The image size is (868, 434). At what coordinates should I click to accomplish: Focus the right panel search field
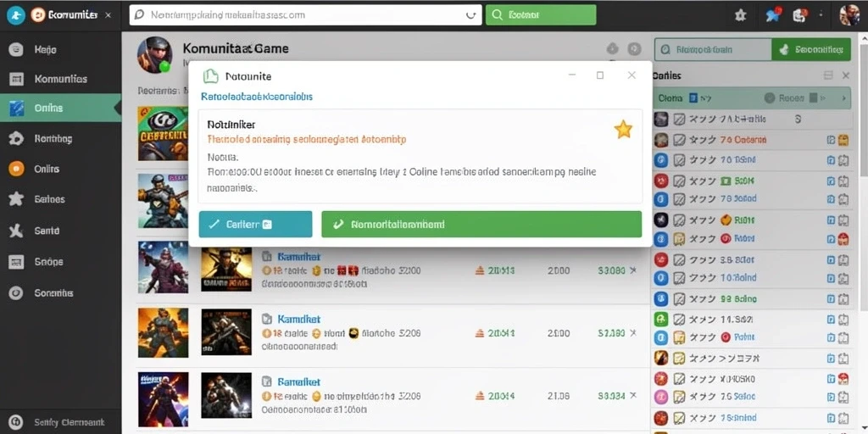pos(713,49)
